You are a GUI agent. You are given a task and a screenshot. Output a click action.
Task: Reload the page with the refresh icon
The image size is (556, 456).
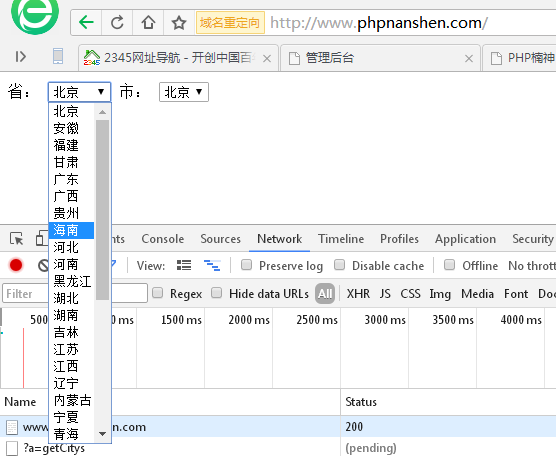(117, 23)
